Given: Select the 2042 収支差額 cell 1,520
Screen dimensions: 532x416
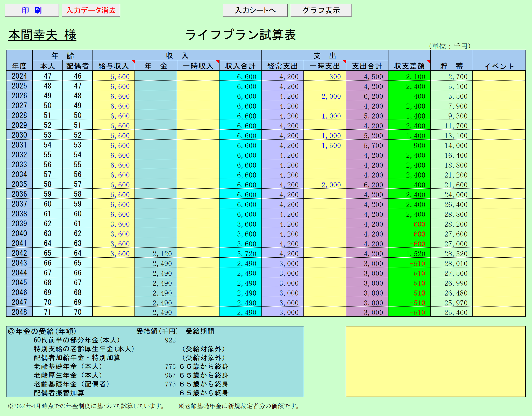Looking at the screenshot, I should tap(409, 253).
